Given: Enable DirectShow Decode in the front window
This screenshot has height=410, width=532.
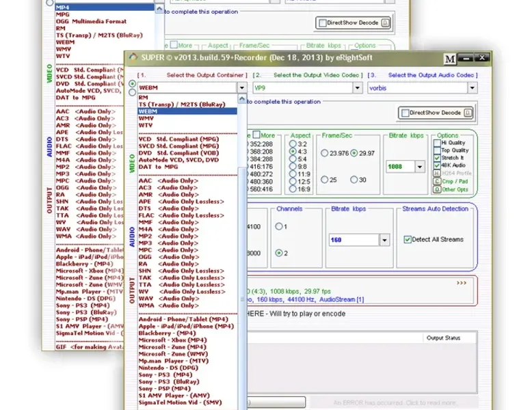Looking at the screenshot, I should point(405,113).
